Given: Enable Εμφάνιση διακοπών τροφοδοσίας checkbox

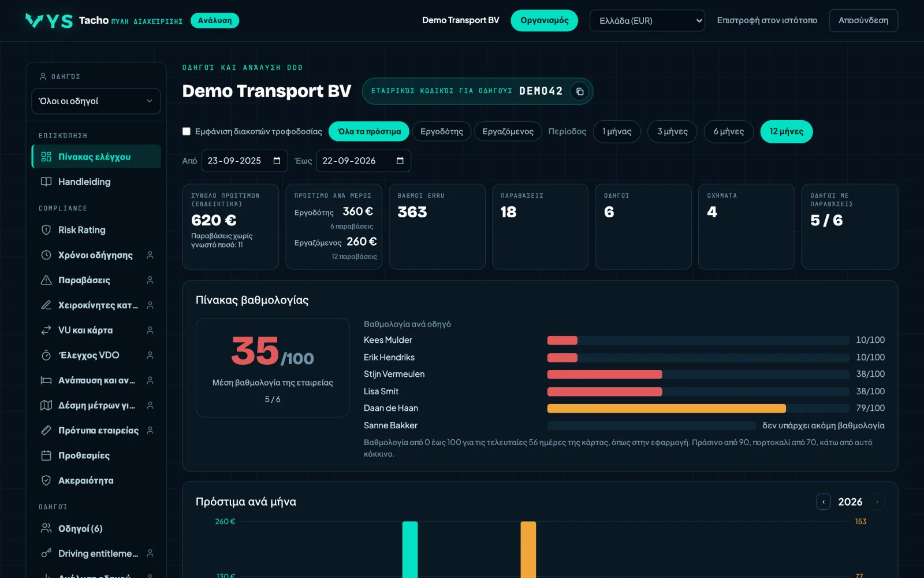Looking at the screenshot, I should click(x=187, y=131).
